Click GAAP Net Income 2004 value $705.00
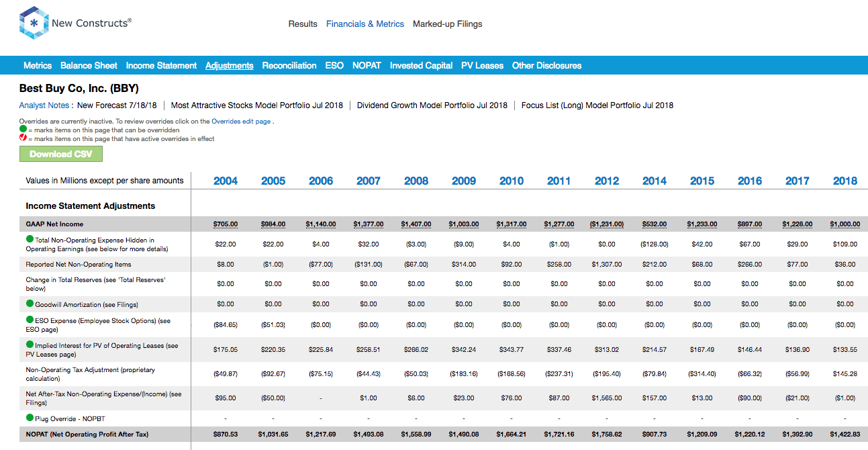868x450 pixels. [226, 224]
